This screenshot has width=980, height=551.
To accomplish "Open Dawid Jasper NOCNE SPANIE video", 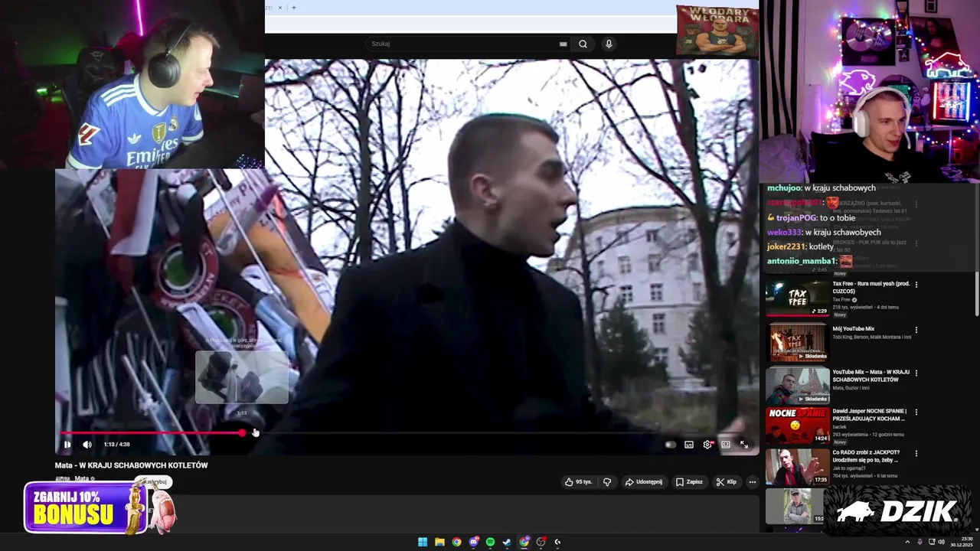I will tap(871, 414).
